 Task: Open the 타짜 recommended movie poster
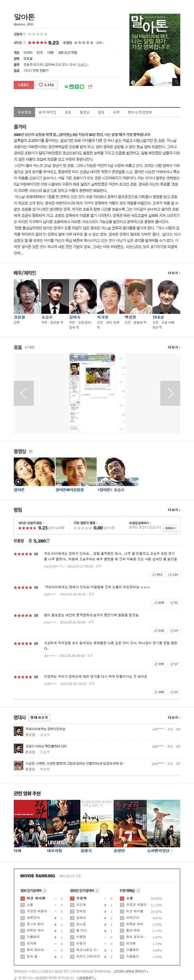[30, 823]
